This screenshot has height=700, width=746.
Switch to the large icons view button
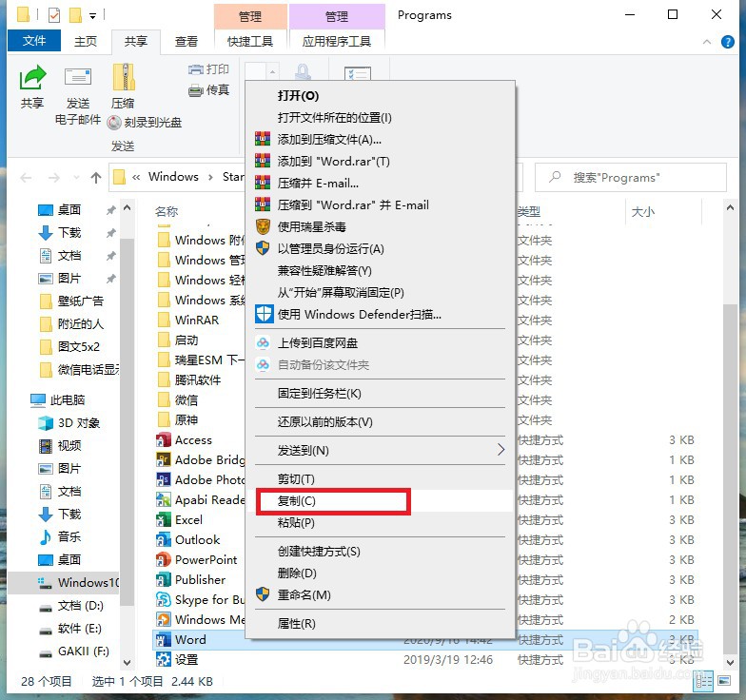(x=724, y=681)
